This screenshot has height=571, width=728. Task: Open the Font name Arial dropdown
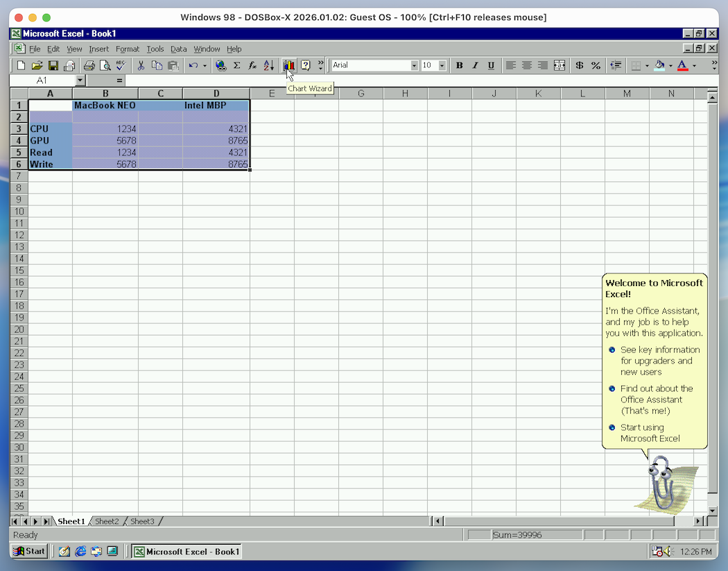(x=414, y=65)
